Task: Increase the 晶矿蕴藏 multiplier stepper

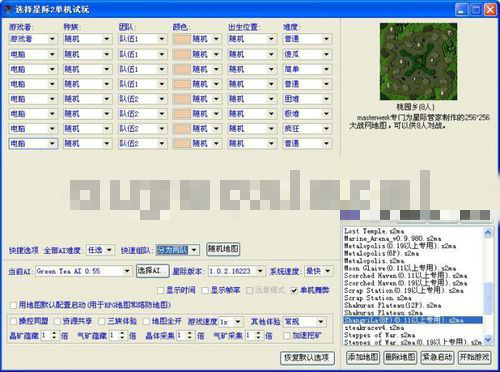Action: [54, 333]
